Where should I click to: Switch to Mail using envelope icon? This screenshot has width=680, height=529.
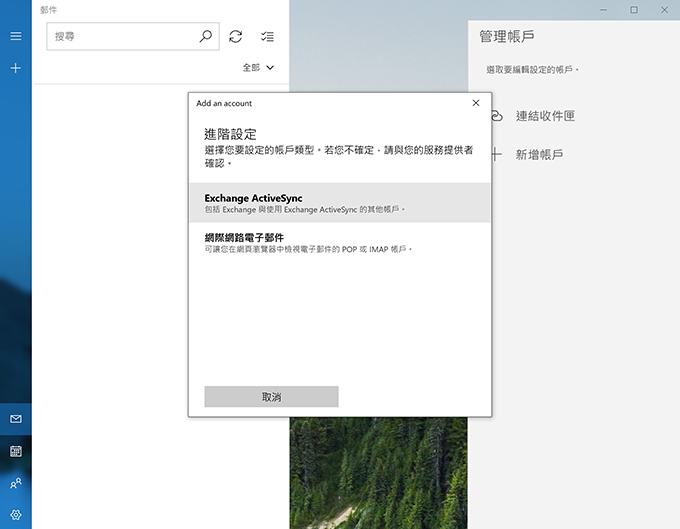pos(16,419)
